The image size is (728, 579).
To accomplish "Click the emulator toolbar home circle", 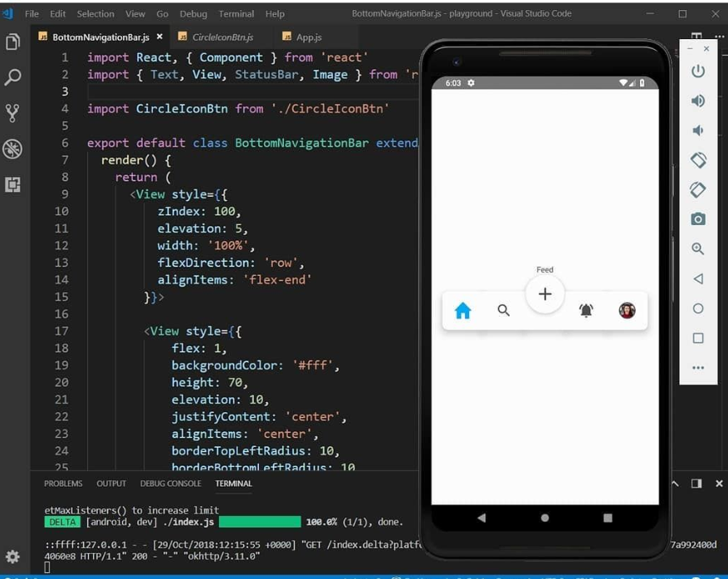I will tap(698, 308).
